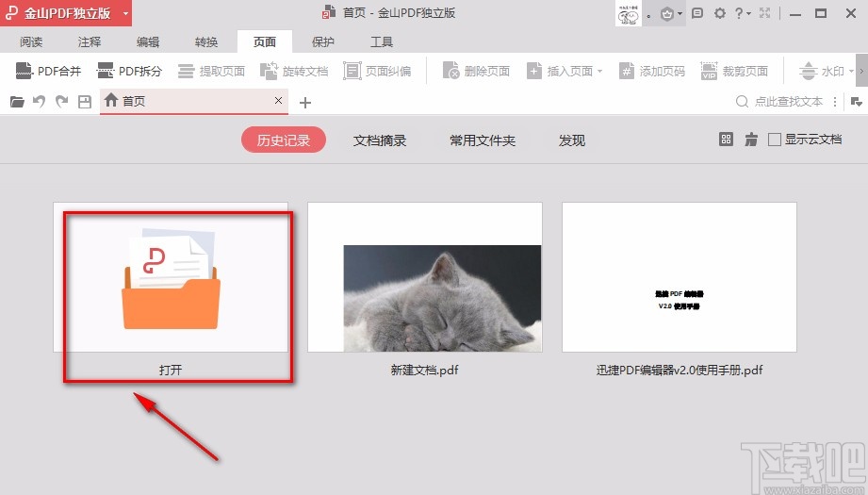Switch to 转换 ribbon tab
The height and width of the screenshot is (495, 868).
pos(206,41)
